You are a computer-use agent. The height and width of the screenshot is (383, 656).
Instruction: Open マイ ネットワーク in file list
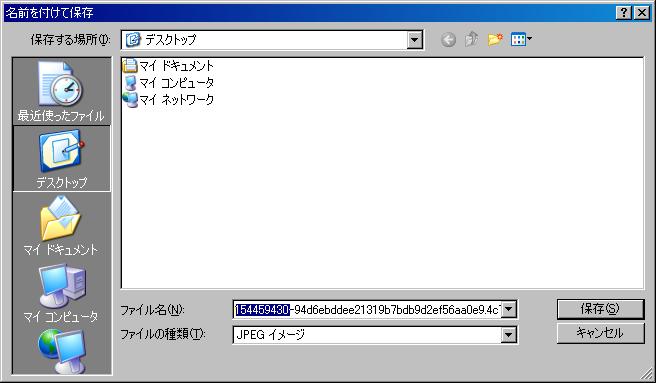(168, 99)
